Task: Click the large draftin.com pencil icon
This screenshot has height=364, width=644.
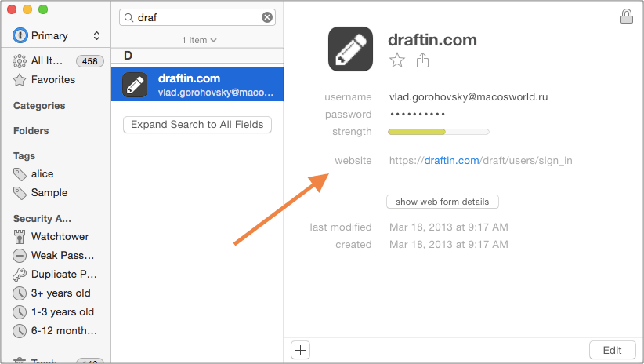Action: [x=350, y=49]
